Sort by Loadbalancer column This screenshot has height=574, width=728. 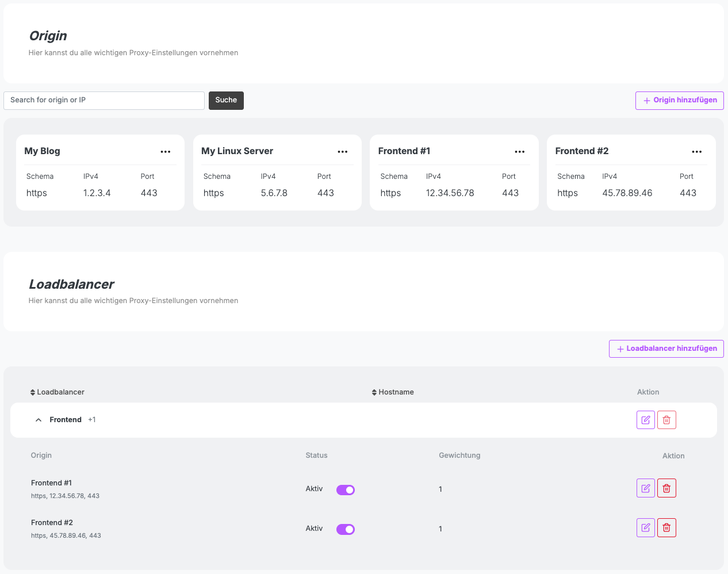click(x=57, y=392)
